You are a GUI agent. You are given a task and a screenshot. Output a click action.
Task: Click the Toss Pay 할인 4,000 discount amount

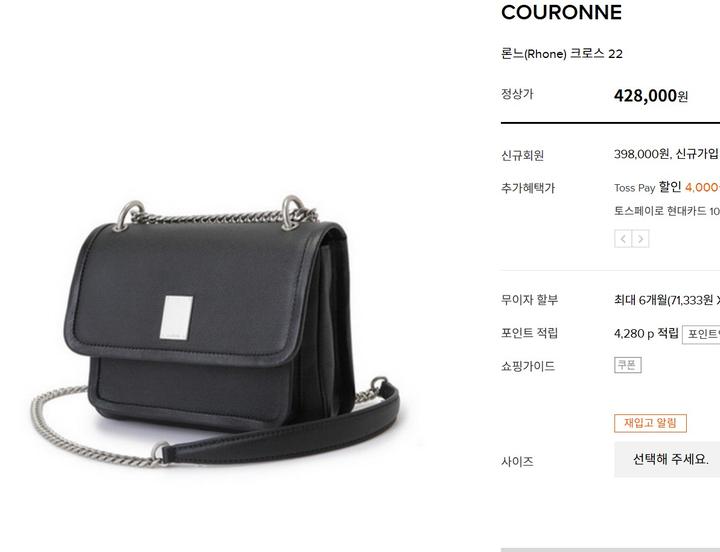(x=702, y=187)
